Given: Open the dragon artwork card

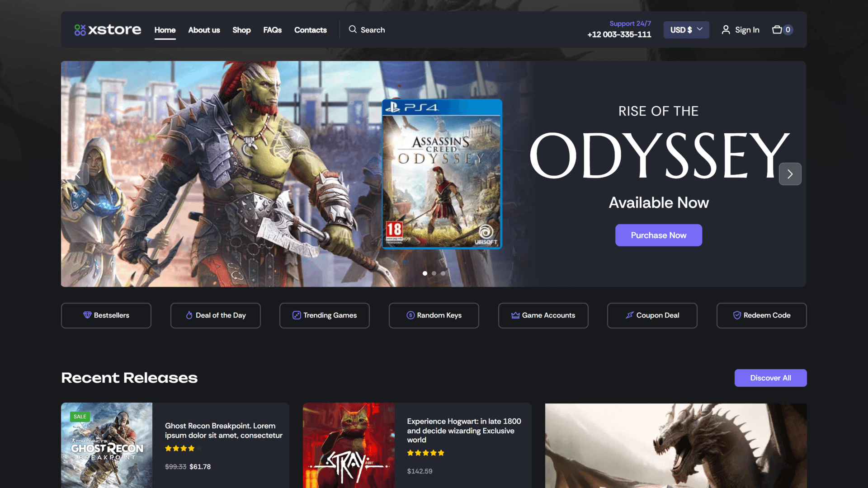Looking at the screenshot, I should tap(676, 445).
